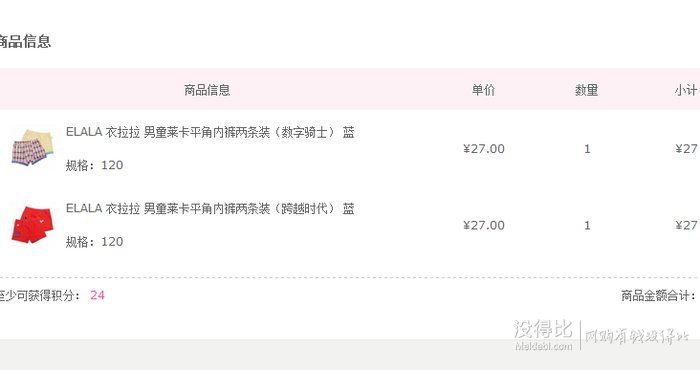The height and width of the screenshot is (370, 700).
Task: Open the red boxer shorts thumbnail
Action: pyautogui.click(x=33, y=224)
